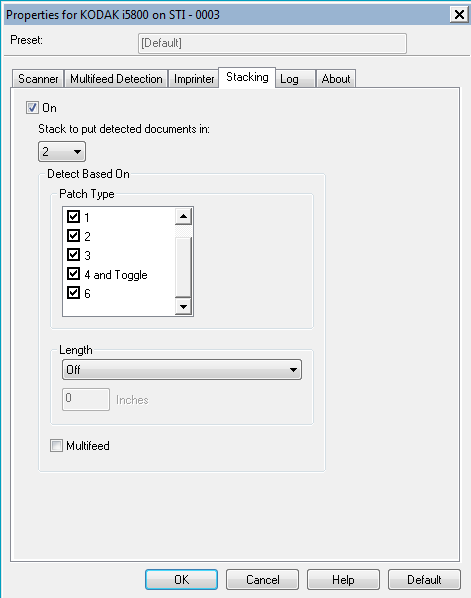Restore settings with the Default button
Viewport: 471px width, 598px height.
(424, 580)
